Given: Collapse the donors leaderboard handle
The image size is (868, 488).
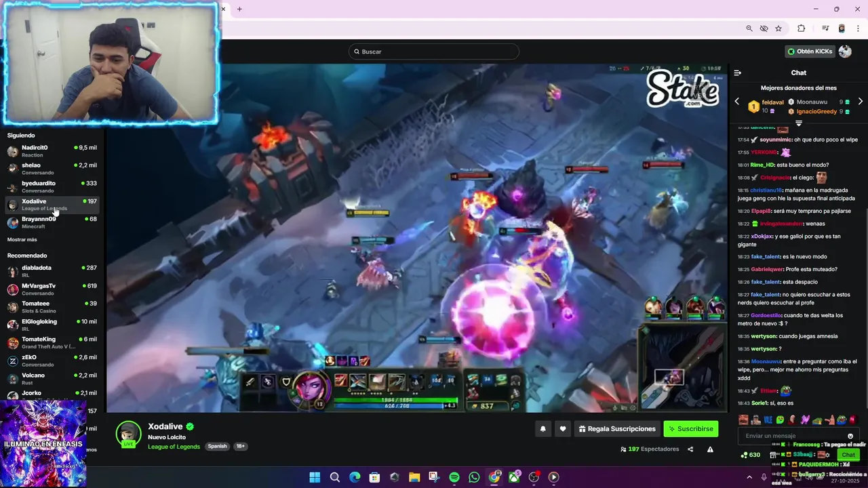Looking at the screenshot, I should [799, 123].
